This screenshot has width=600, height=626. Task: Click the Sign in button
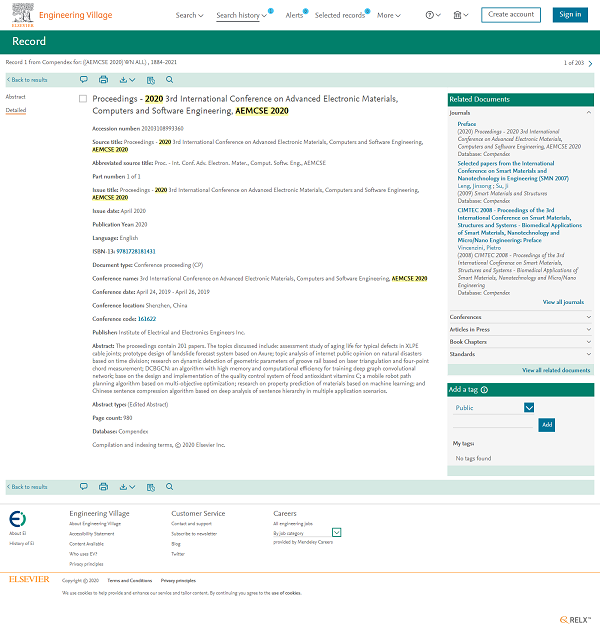pos(570,15)
